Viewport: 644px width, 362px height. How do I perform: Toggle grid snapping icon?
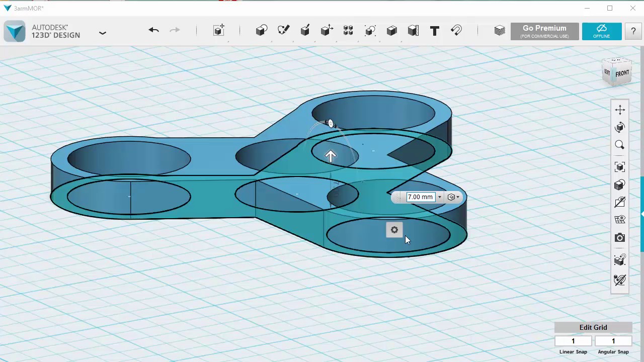(x=620, y=260)
